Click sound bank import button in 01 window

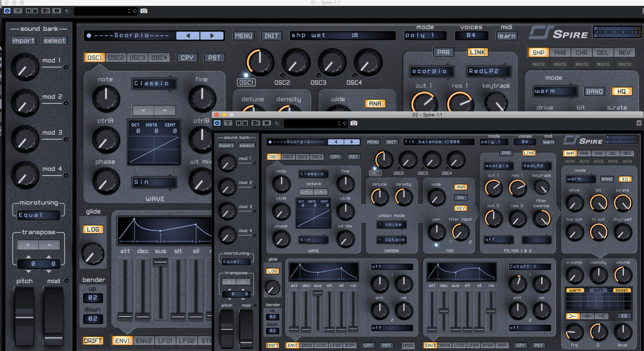23,40
